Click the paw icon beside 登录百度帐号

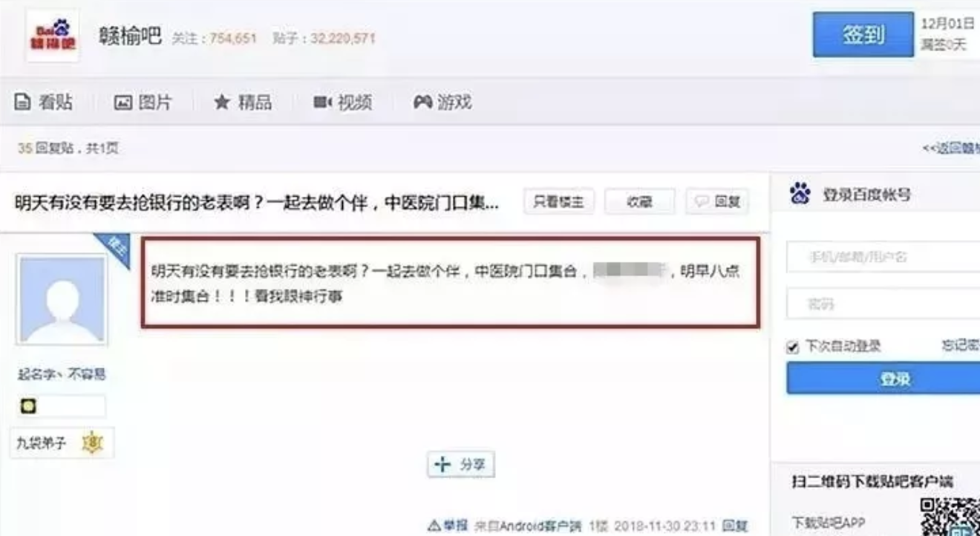click(800, 195)
